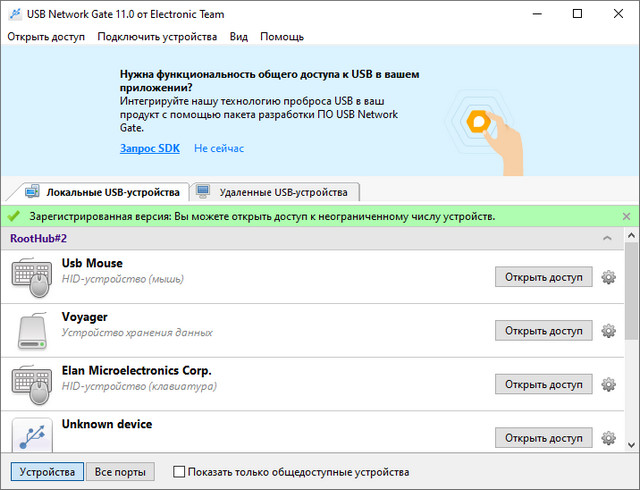Open the Открыть доступ menu

(x=48, y=37)
